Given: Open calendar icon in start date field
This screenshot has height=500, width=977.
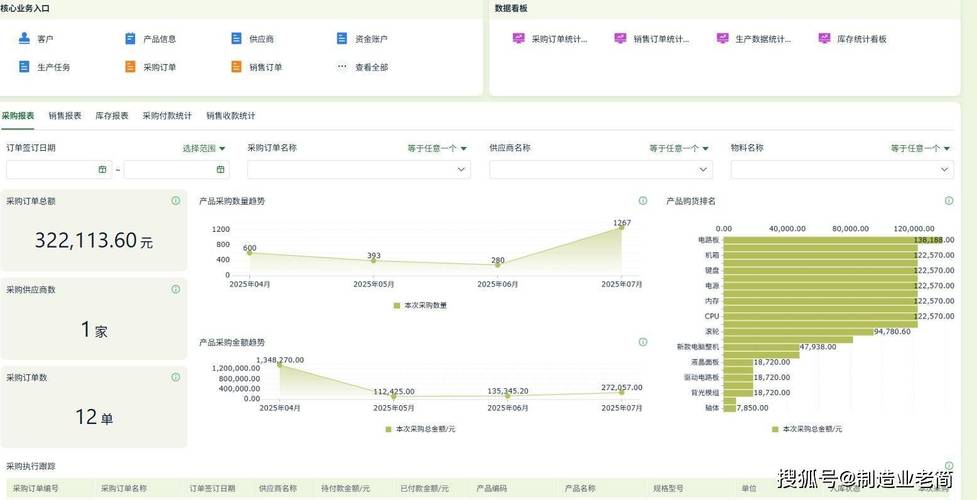Looking at the screenshot, I should click(x=102, y=169).
